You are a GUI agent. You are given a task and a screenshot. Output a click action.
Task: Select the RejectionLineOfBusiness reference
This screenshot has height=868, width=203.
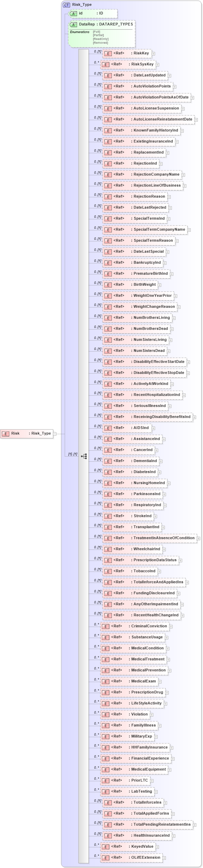click(142, 186)
